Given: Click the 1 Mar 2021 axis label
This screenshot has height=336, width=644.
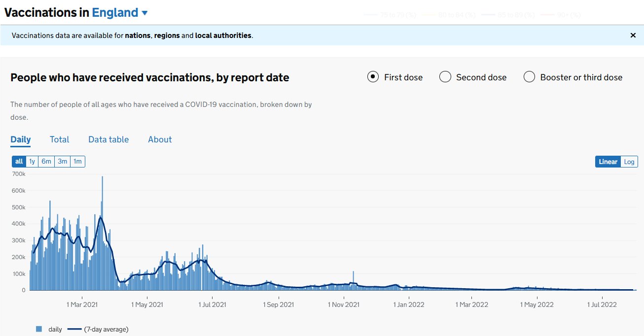Looking at the screenshot, I should (x=82, y=304).
